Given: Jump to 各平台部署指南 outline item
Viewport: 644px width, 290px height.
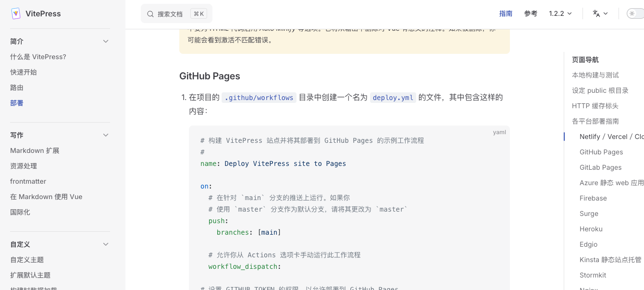Looking at the screenshot, I should pos(595,121).
